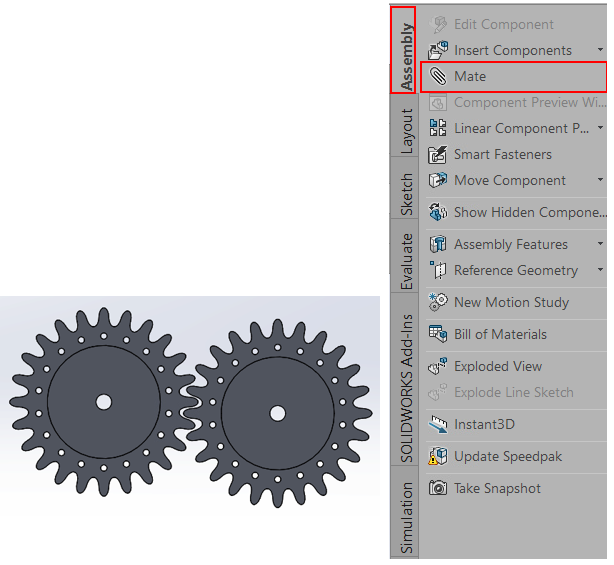Click the Component Preview Window icon
This screenshot has height=565, width=614.
pyautogui.click(x=438, y=103)
